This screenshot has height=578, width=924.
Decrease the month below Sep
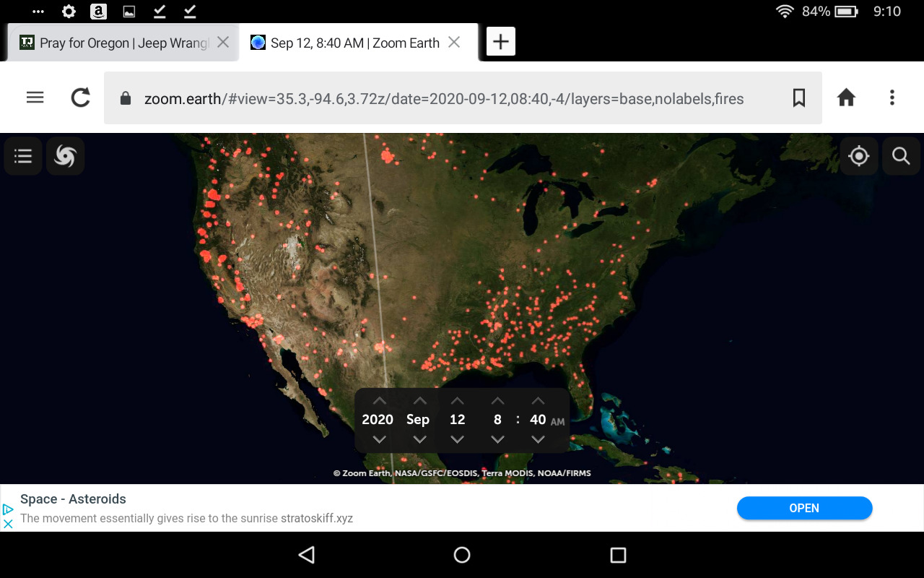point(419,439)
